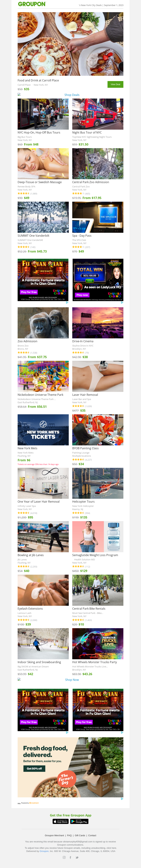Click AdChoices icon under Farmer's Dog ad
The height and width of the screenshot is (868, 141).
pos(122,799)
